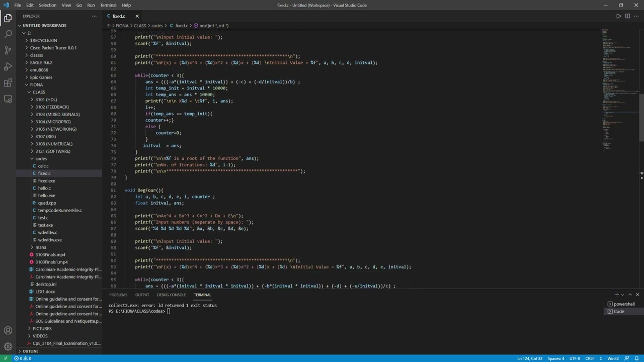Screen dimensions: 644x362
Task: Switch to the DEBUG CONSOLE tab
Action: click(x=172, y=295)
